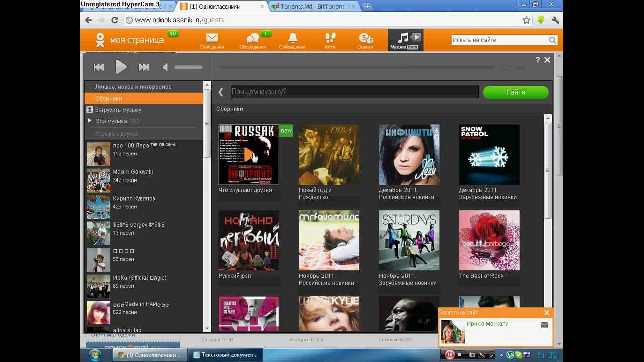Focus the 'Поищем музыку?' search field
Screen dimensions: 644x362
pyautogui.click(x=355, y=92)
